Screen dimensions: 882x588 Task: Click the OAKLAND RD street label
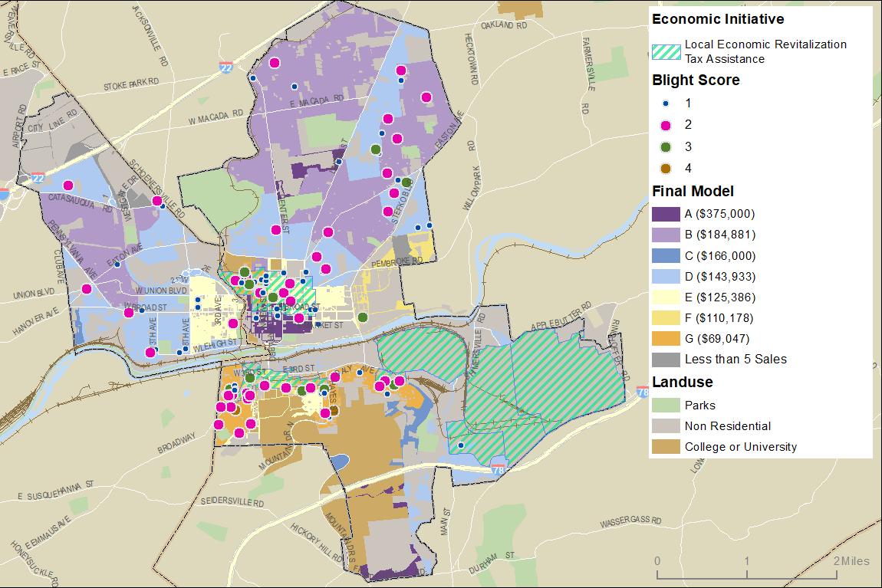click(504, 25)
